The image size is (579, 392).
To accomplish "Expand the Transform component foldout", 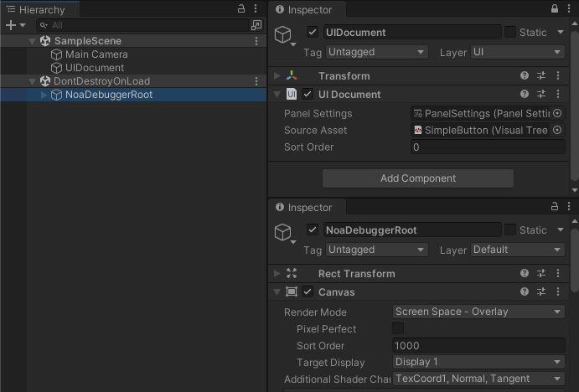I will [x=277, y=75].
